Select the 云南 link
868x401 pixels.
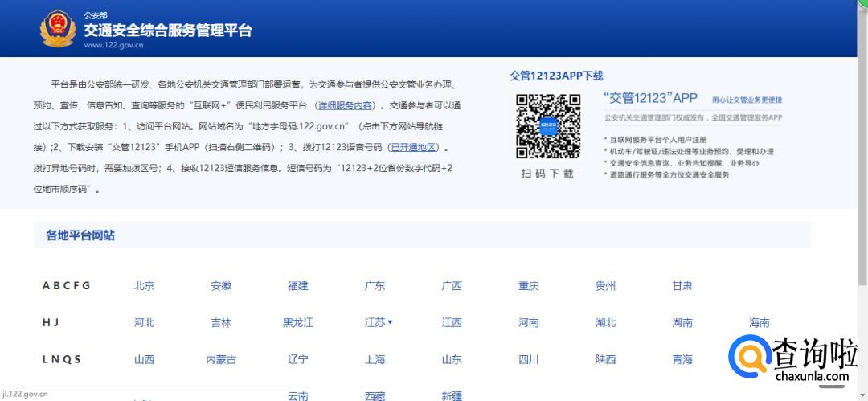tap(298, 395)
